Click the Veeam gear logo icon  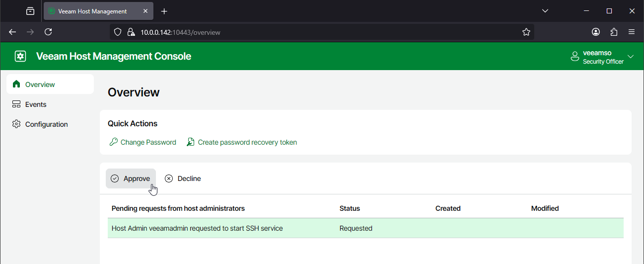[x=20, y=56]
